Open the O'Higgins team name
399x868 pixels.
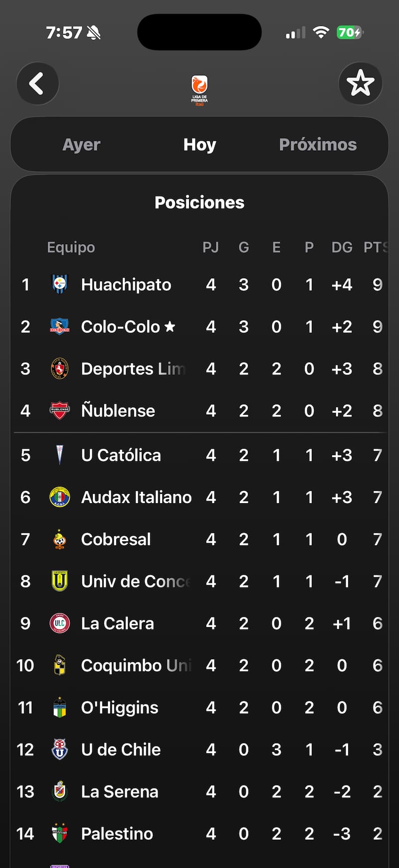point(120,708)
